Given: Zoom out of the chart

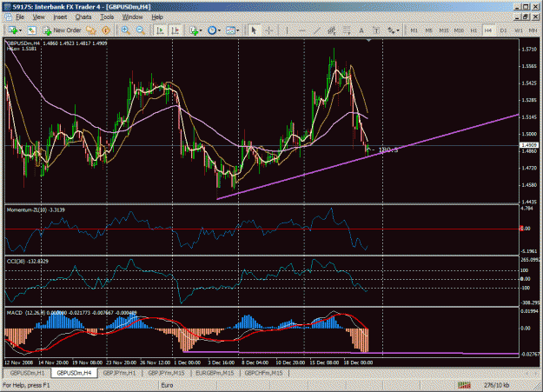Looking at the screenshot, I should tap(140, 30).
